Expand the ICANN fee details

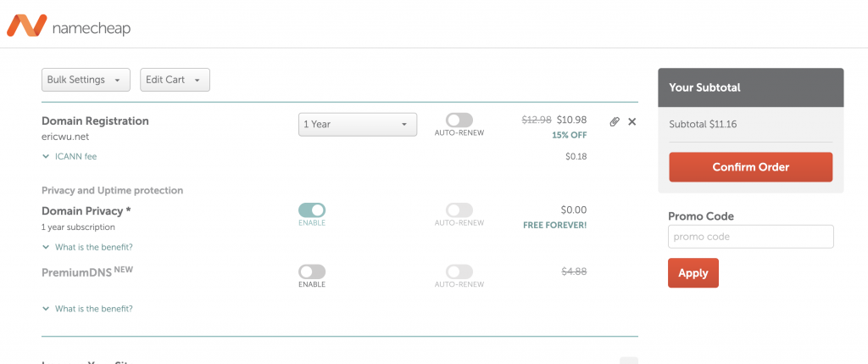pos(70,156)
